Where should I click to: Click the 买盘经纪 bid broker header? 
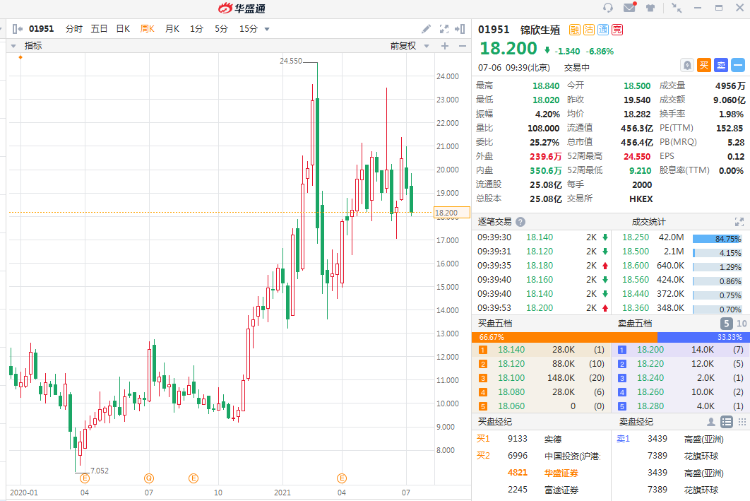[x=495, y=422]
